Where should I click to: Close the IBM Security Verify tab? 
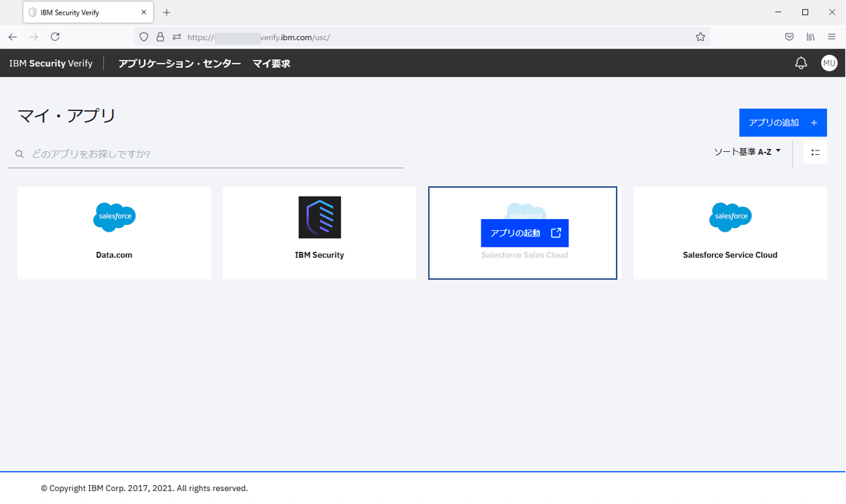point(143,12)
